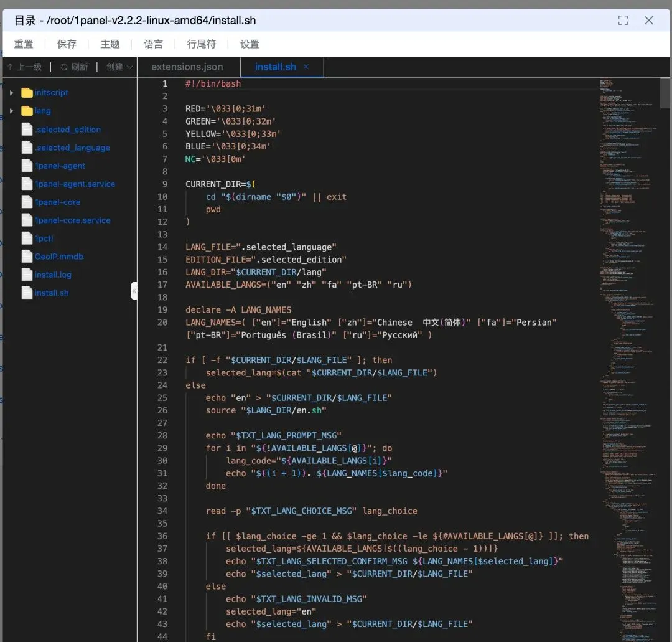Click file icon beside install.log
672x642 pixels.
click(x=27, y=275)
